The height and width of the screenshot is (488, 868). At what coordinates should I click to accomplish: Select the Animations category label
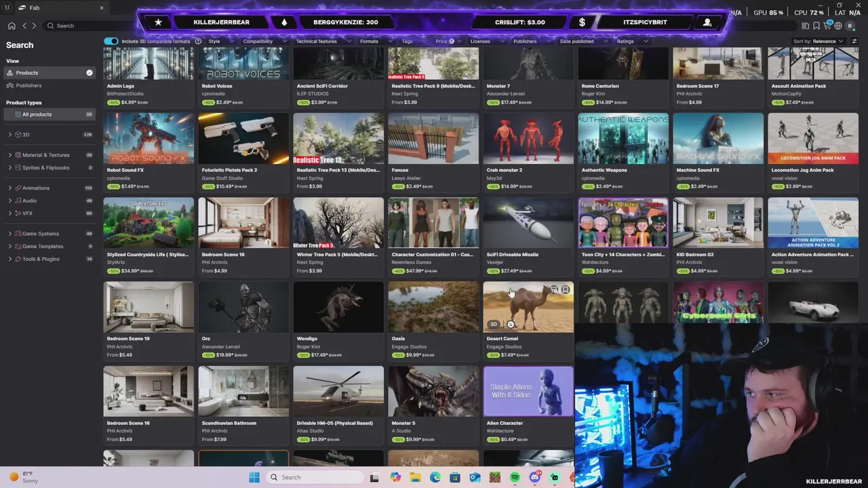[36, 188]
